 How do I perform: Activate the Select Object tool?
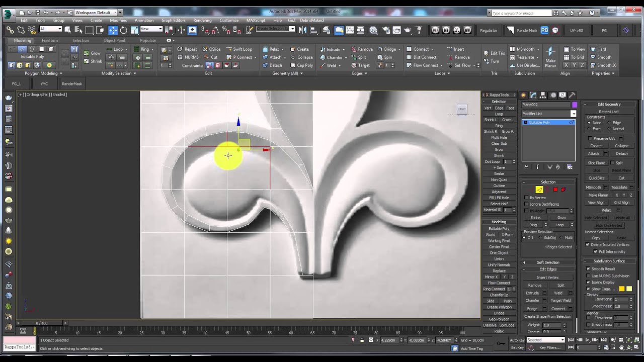pos(67,30)
